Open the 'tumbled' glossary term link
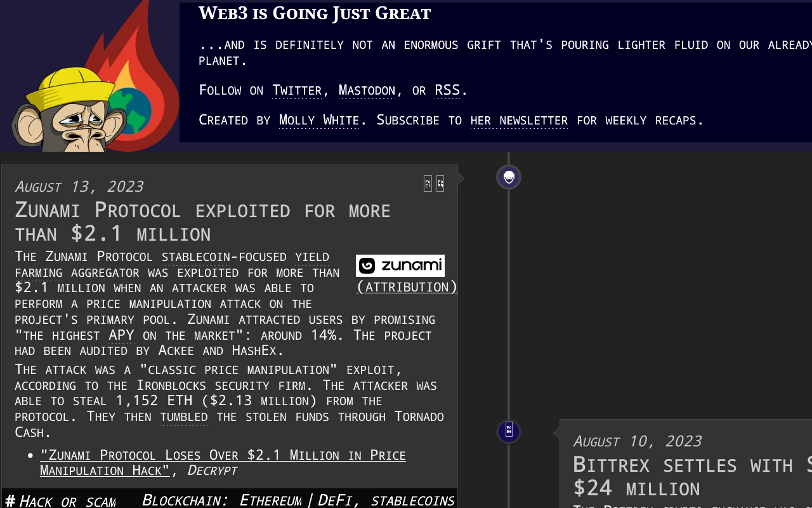 point(184,417)
